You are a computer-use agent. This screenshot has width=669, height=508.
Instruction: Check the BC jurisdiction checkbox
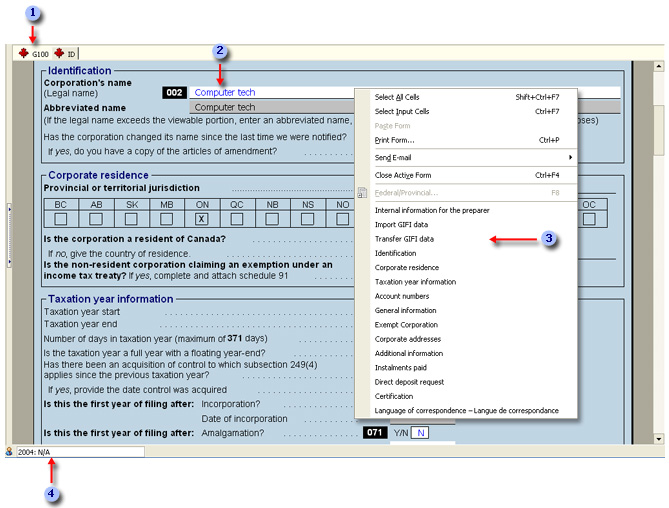62,219
